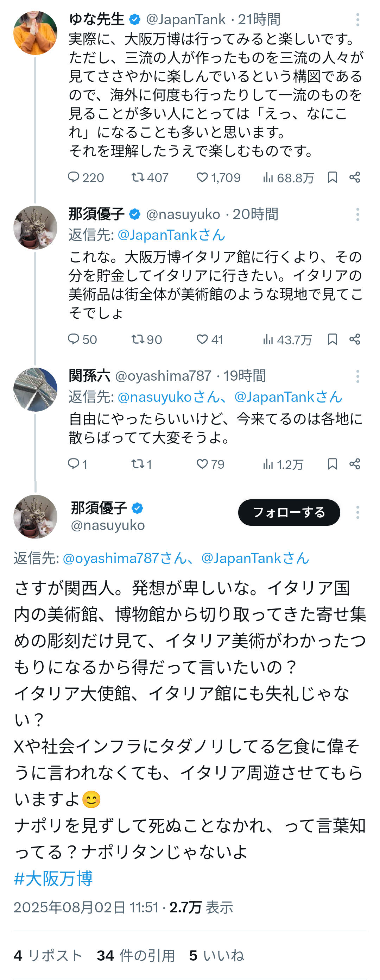View the 34 件の引用 quotes list
380x980 pixels.
[x=136, y=955]
